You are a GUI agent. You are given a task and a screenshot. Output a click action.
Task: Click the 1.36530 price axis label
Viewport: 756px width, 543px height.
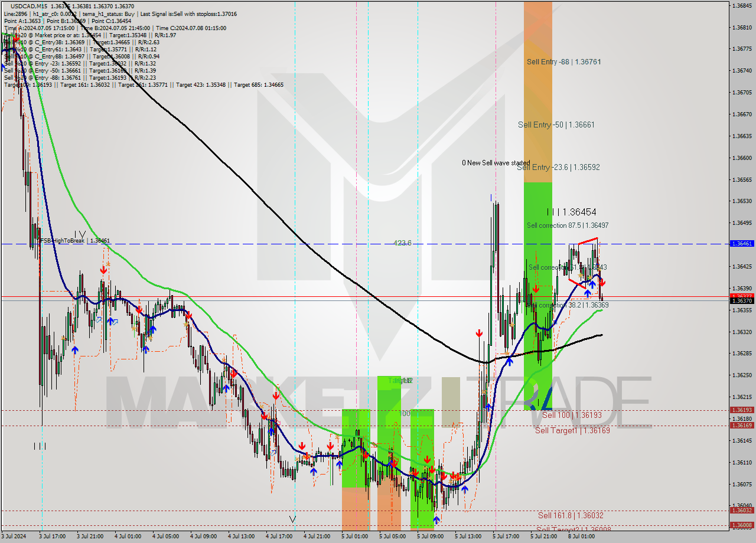[742, 201]
